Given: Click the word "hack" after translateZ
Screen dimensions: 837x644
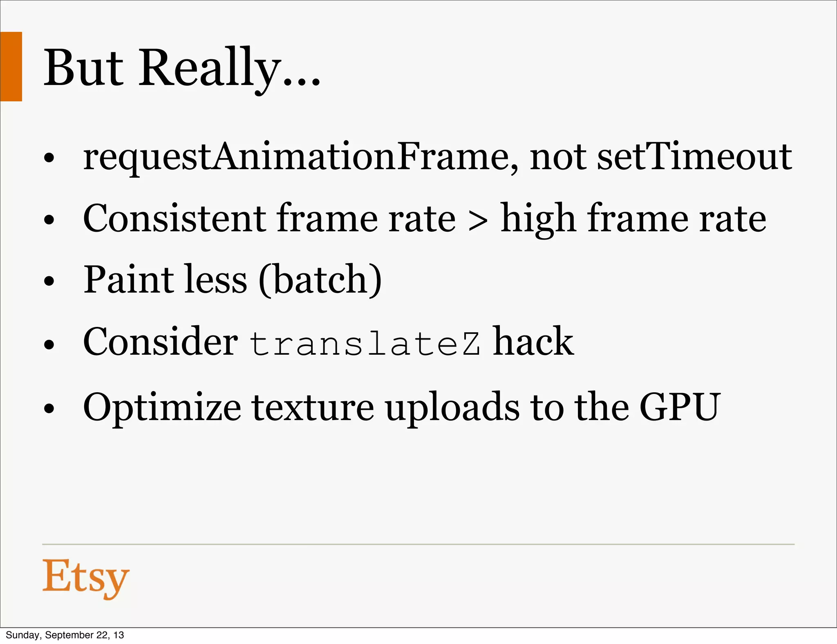Looking at the screenshot, I should point(533,342).
